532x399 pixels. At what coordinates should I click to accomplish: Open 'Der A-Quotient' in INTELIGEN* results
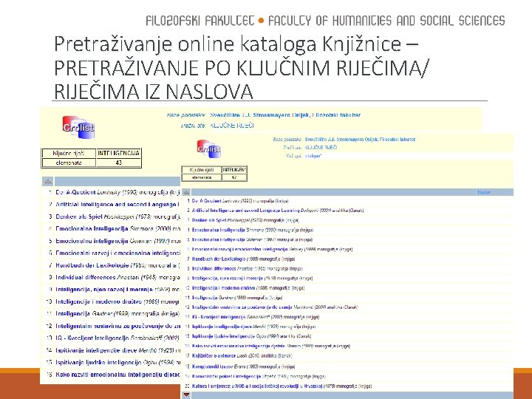[206, 201]
